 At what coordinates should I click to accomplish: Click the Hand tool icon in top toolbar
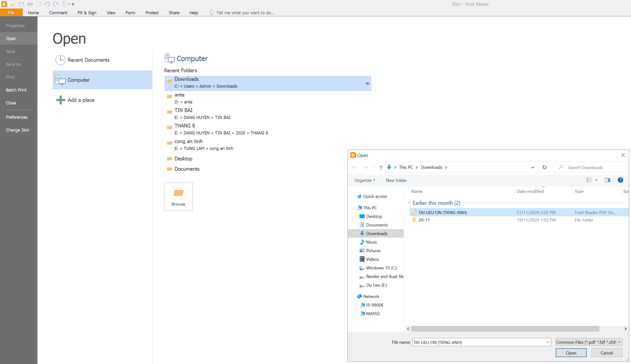(65, 4)
